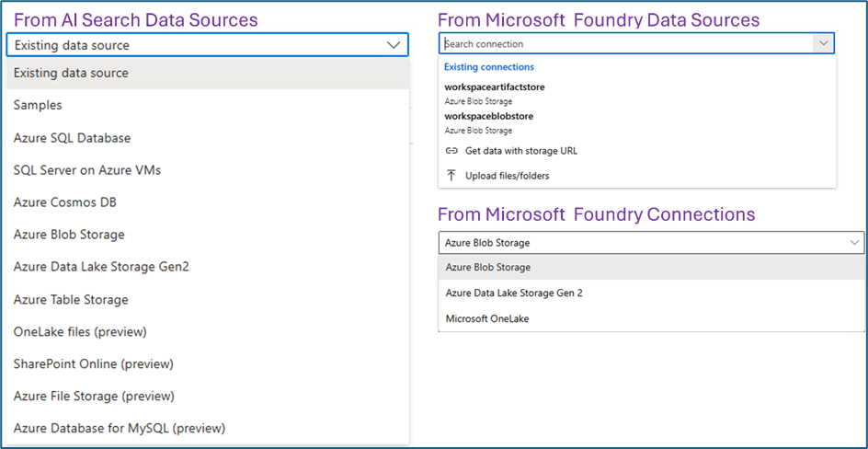
Task: Open the Search connection dropdown arrow
Action: 823,43
